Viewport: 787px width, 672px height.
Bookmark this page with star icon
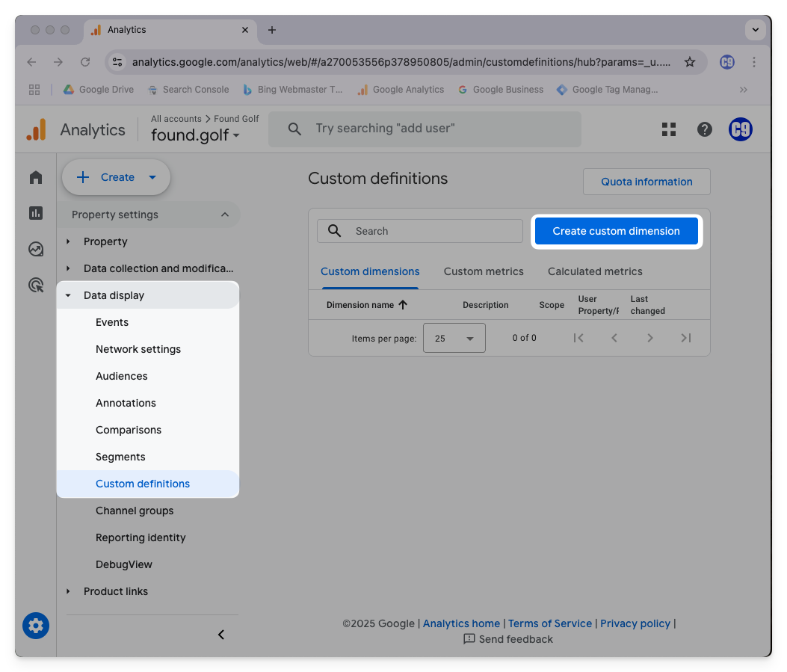[x=690, y=62]
